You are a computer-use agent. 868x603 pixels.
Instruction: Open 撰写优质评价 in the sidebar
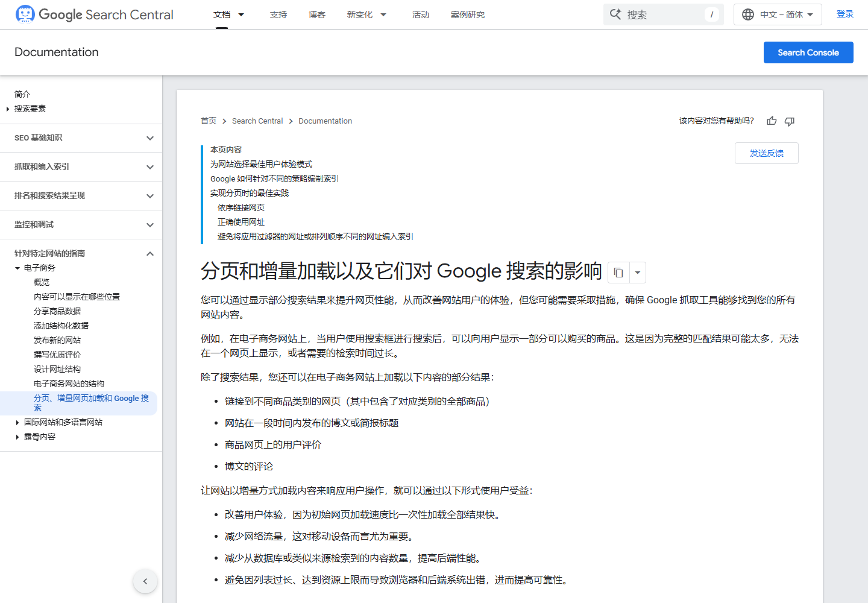coord(57,355)
